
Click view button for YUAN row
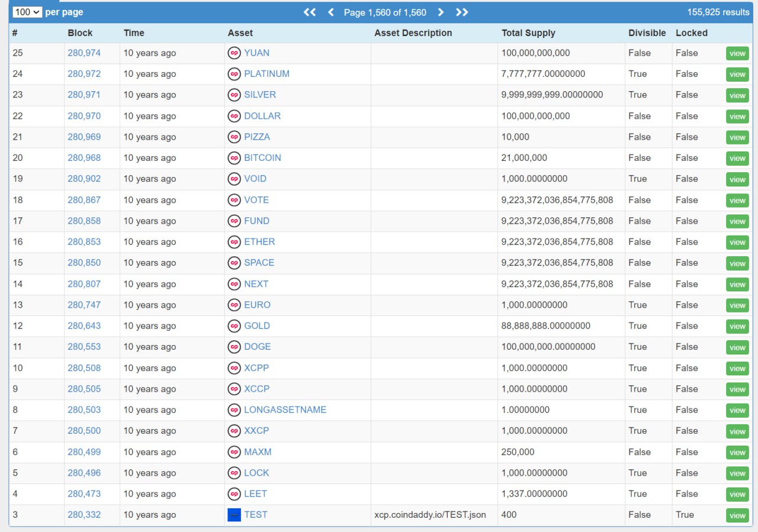pyautogui.click(x=737, y=53)
